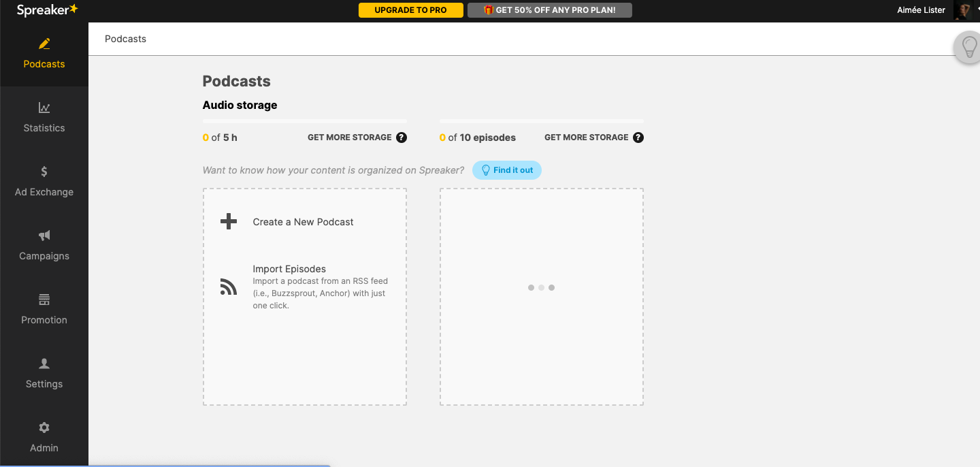Open the Aimée Lister profile menu
Image resolution: width=980 pixels, height=467 pixels.
[x=921, y=10]
